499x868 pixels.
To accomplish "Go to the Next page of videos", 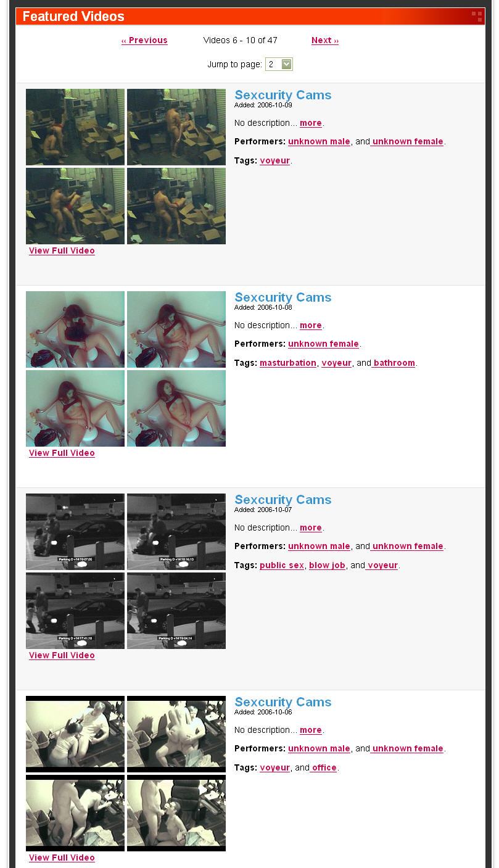I will pos(325,40).
